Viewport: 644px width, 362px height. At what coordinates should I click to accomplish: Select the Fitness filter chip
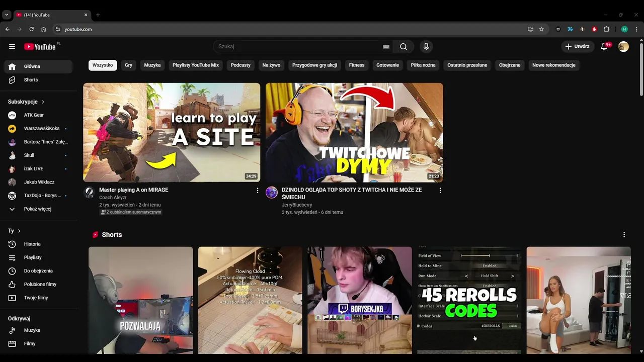[357, 65]
